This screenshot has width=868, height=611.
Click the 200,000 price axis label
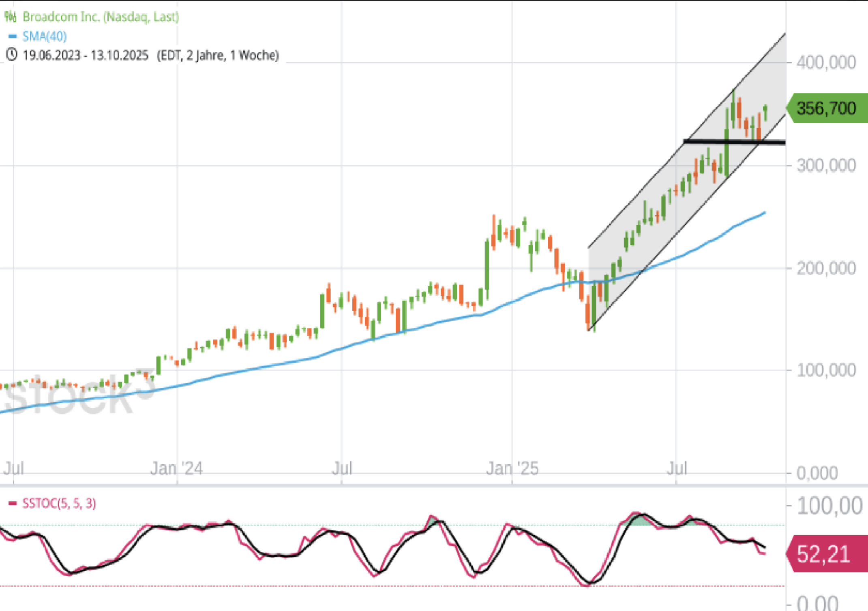[x=826, y=269]
